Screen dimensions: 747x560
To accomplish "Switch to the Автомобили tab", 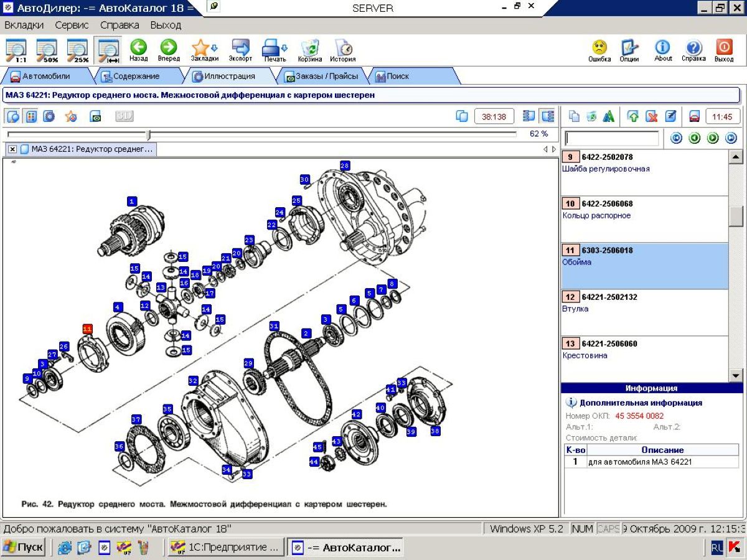I will click(47, 77).
